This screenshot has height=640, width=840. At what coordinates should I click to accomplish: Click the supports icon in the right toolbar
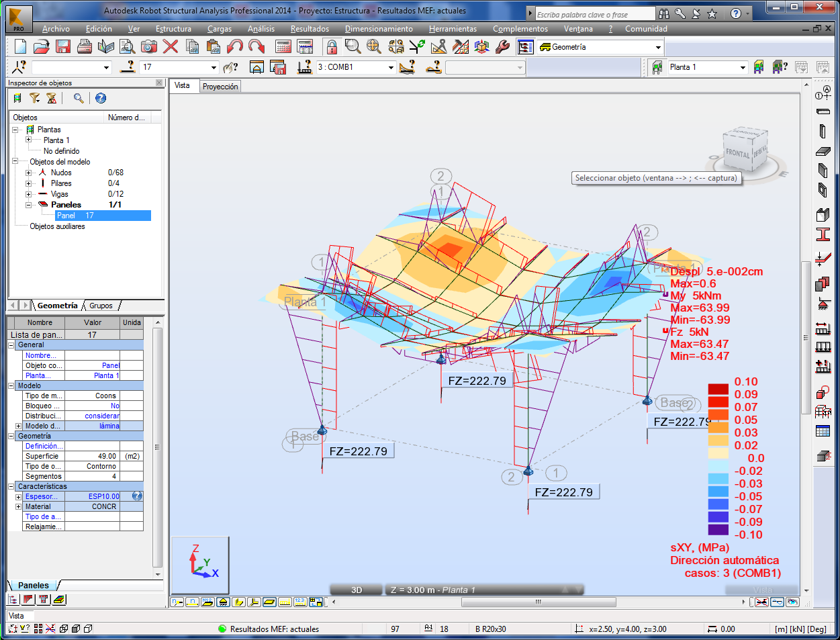(825, 302)
